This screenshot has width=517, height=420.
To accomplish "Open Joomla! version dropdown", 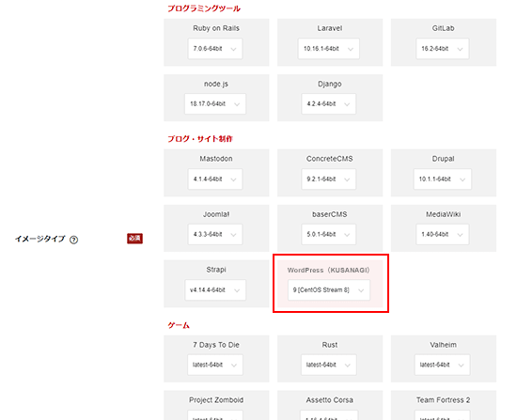I will 215,234.
